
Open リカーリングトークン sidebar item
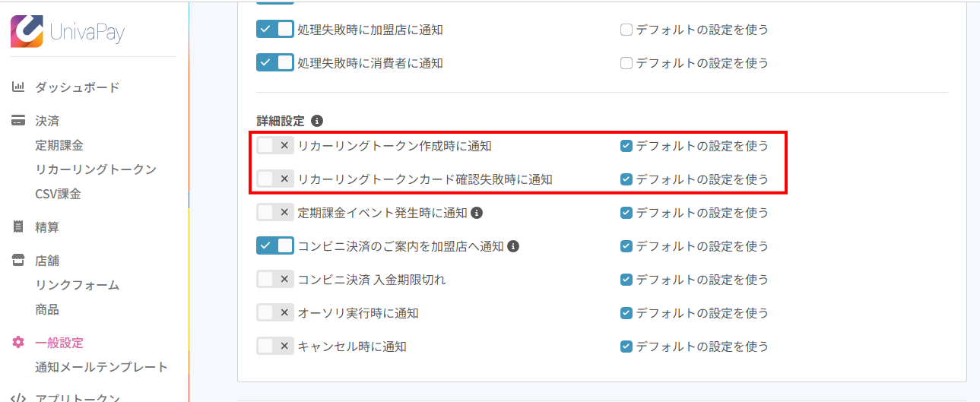click(96, 169)
